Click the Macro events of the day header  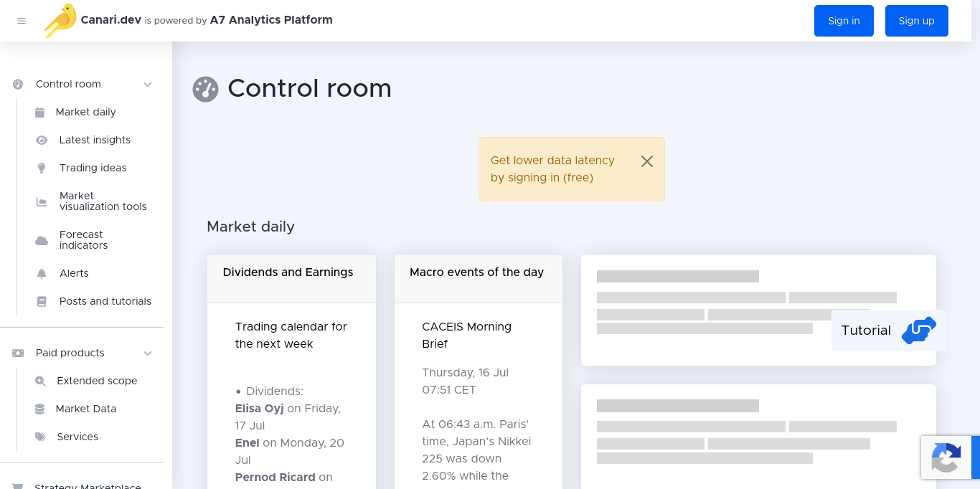479,278
